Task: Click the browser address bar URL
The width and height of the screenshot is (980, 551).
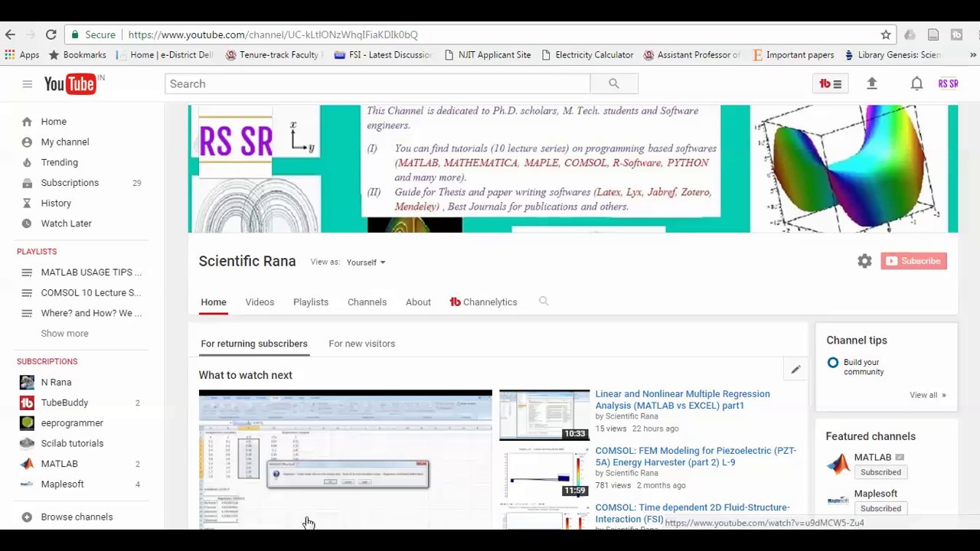Action: (x=273, y=34)
